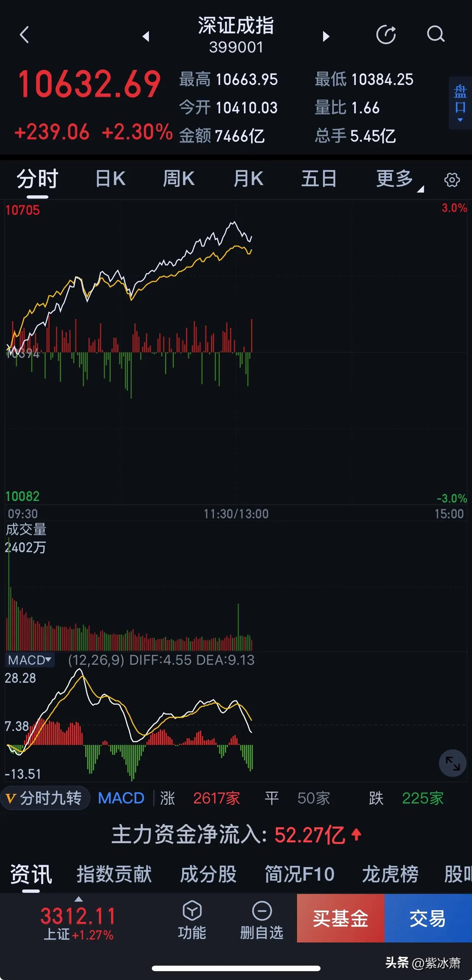Go back with the left chevron arrow
Screen dimensions: 472x980
[x=24, y=35]
